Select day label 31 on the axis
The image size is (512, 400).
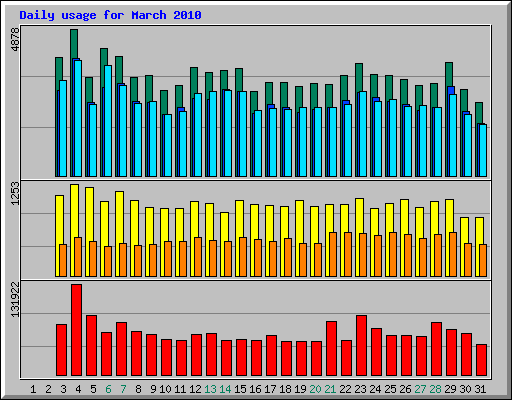[x=480, y=389]
